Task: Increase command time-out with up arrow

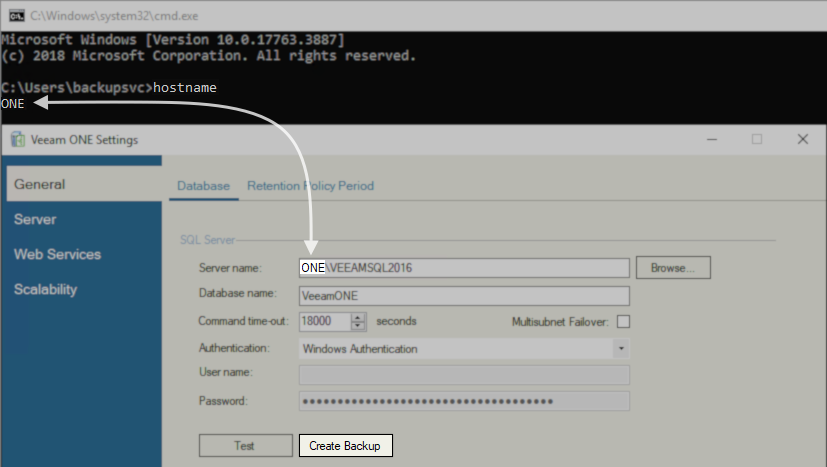Action: tap(359, 317)
